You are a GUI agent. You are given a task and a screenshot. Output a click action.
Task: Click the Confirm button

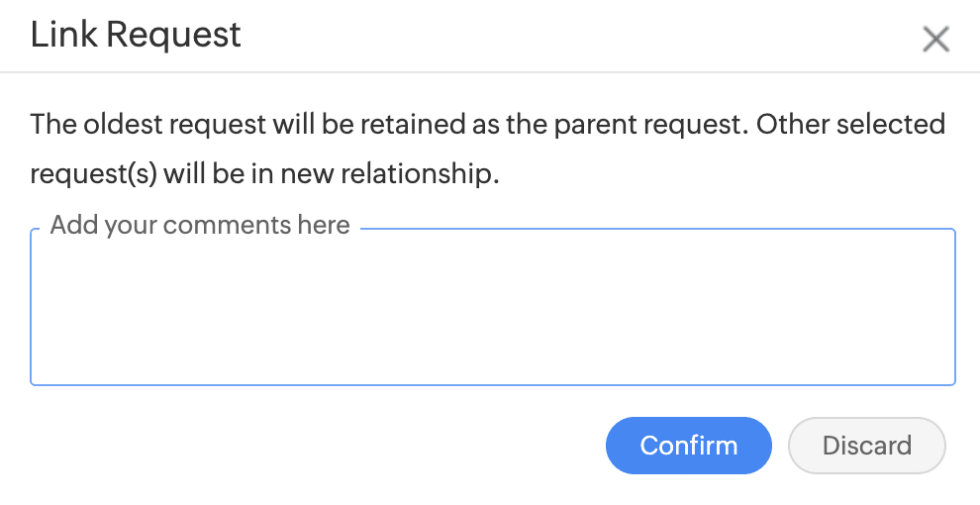pos(688,446)
